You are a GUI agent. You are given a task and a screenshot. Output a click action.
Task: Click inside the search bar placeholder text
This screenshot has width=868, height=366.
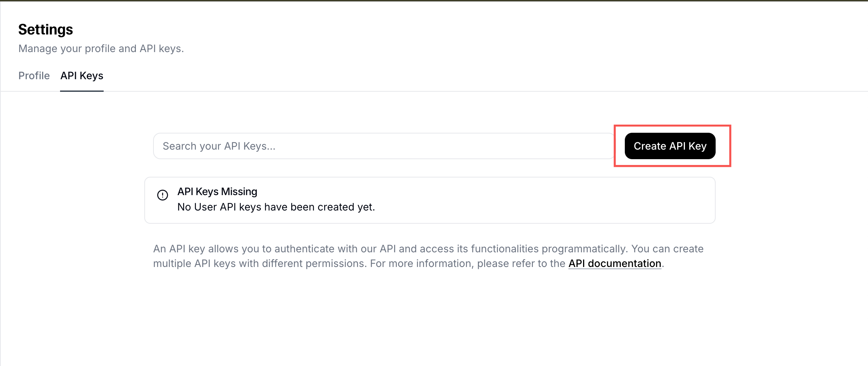click(x=219, y=146)
